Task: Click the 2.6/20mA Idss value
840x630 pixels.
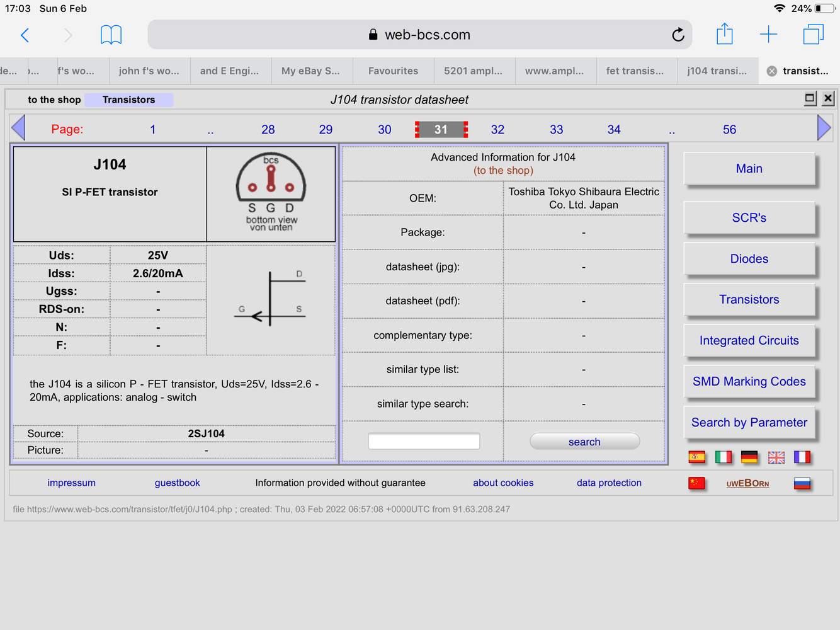Action: 158,273
